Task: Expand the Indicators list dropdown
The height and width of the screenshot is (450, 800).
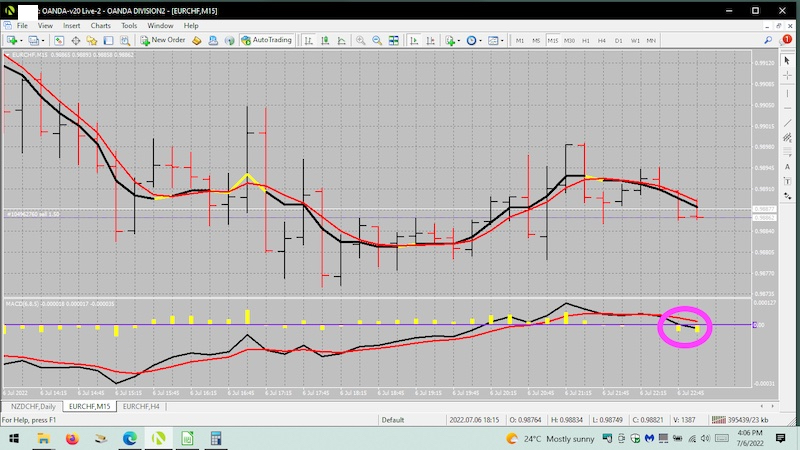Action: pos(459,41)
